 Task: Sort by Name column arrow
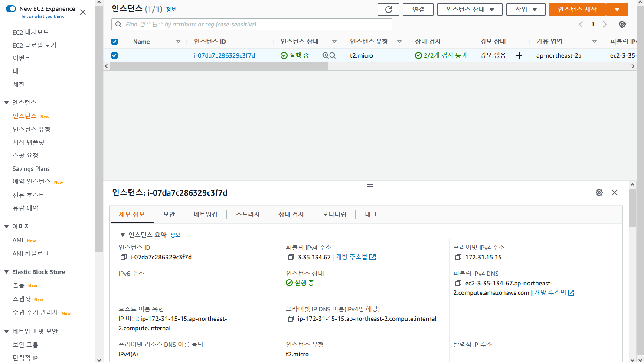coord(178,42)
